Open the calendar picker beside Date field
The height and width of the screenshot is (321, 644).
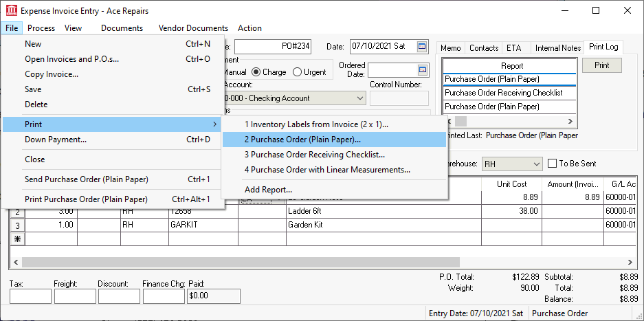pos(422,47)
